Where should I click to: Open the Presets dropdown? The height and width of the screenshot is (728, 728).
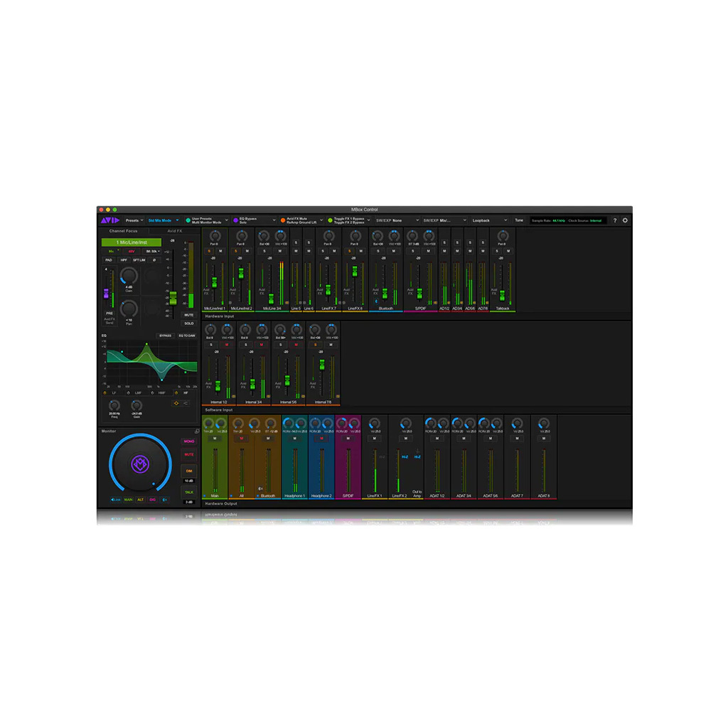coord(134,220)
